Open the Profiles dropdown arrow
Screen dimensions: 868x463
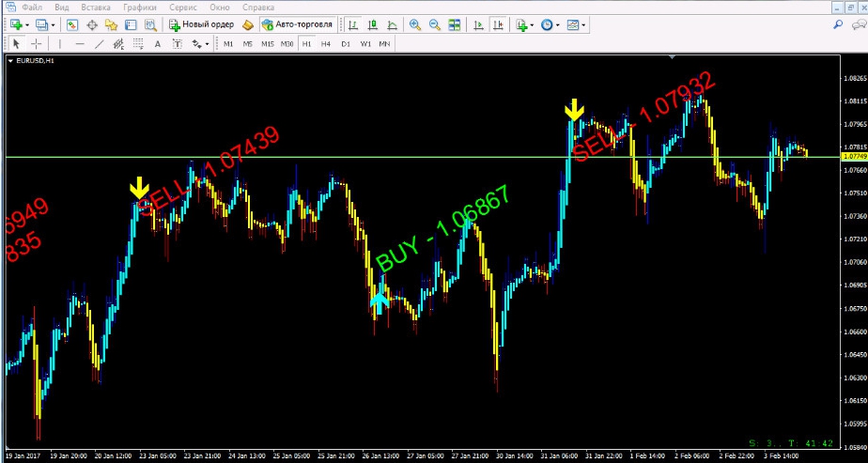(x=53, y=24)
